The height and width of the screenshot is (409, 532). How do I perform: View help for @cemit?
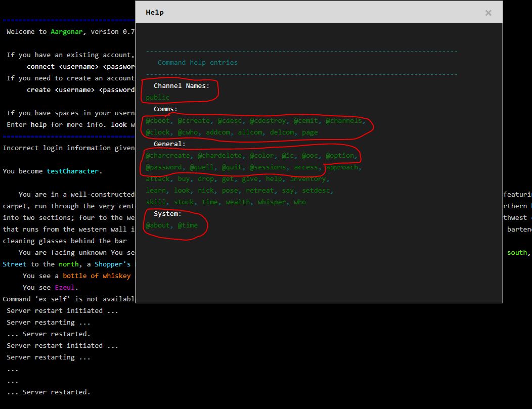[x=305, y=121]
